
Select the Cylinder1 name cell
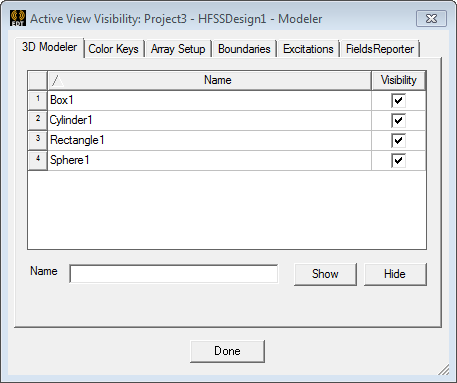pyautogui.click(x=210, y=120)
